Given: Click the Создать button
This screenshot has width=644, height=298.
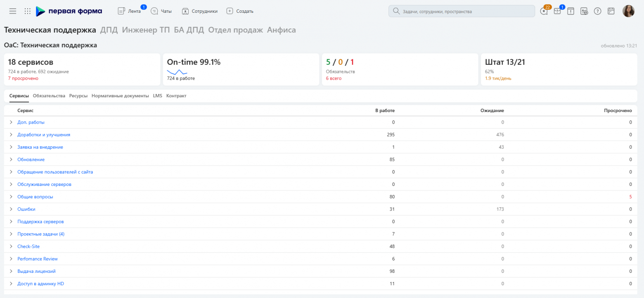Looking at the screenshot, I should click(x=240, y=11).
